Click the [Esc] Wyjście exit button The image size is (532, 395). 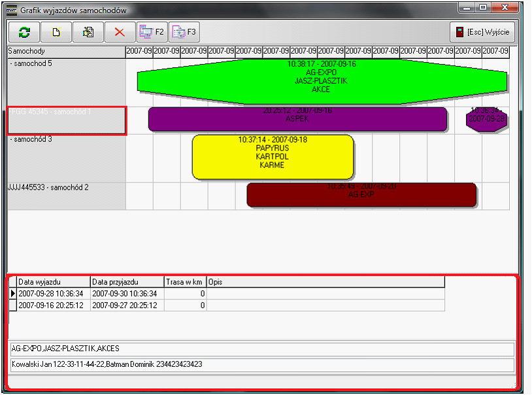point(483,32)
